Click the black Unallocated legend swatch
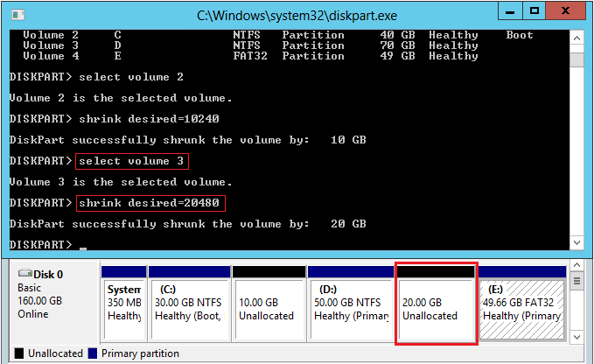Image resolution: width=594 pixels, height=364 pixels. 19,354
